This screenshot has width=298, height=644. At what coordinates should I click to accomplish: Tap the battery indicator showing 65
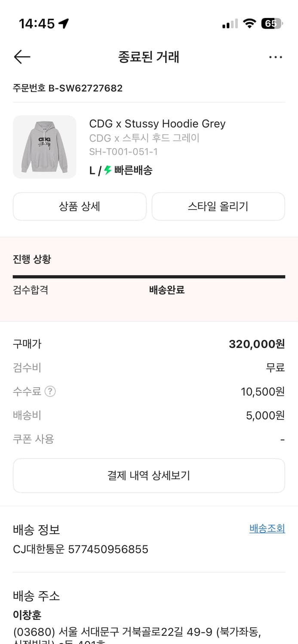coord(271,24)
